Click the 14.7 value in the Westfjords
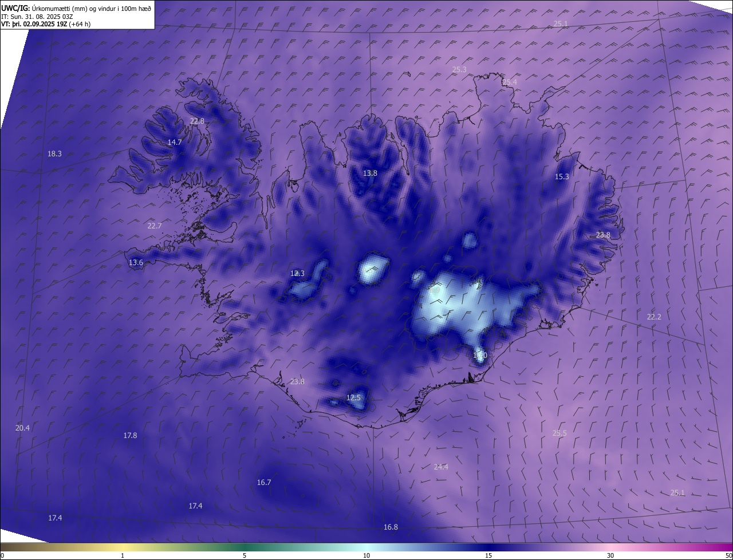Image resolution: width=733 pixels, height=560 pixels. tap(175, 142)
